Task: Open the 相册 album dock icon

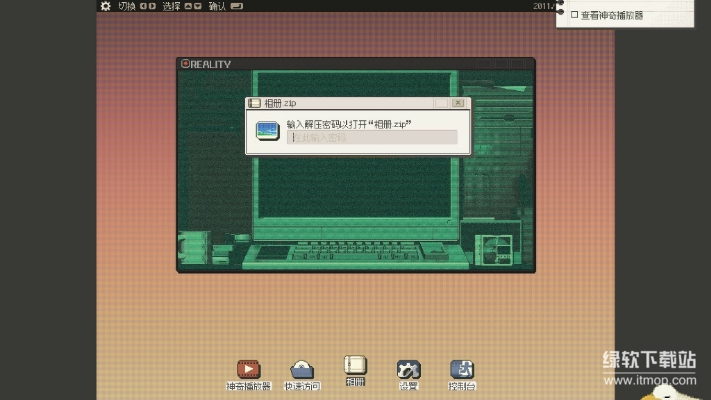Action: click(355, 365)
